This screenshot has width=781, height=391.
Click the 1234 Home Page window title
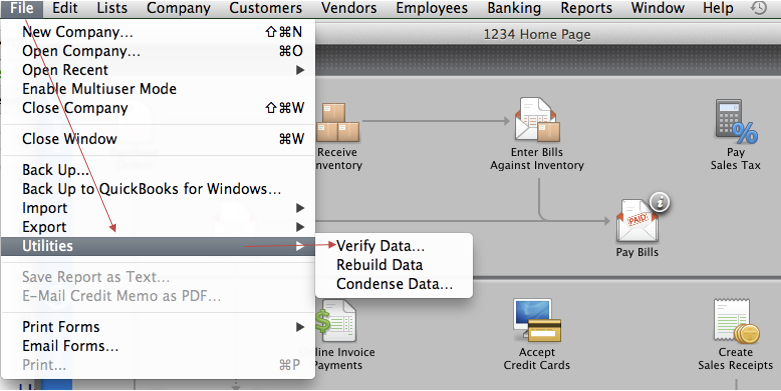click(537, 34)
